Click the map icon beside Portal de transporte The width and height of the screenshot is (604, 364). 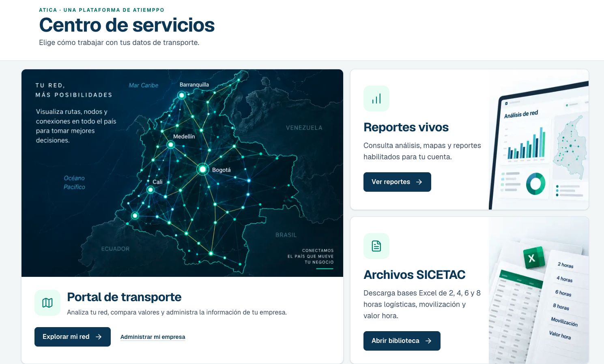(x=47, y=303)
